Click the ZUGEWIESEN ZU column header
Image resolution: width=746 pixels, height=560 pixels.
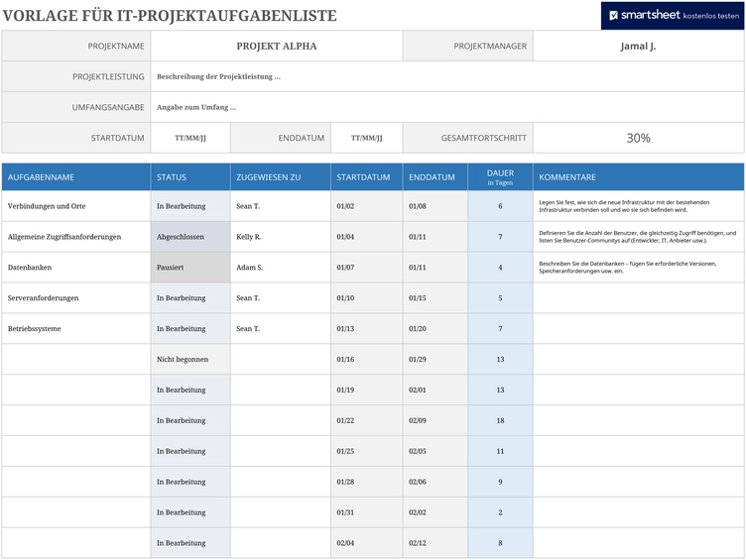(x=280, y=176)
